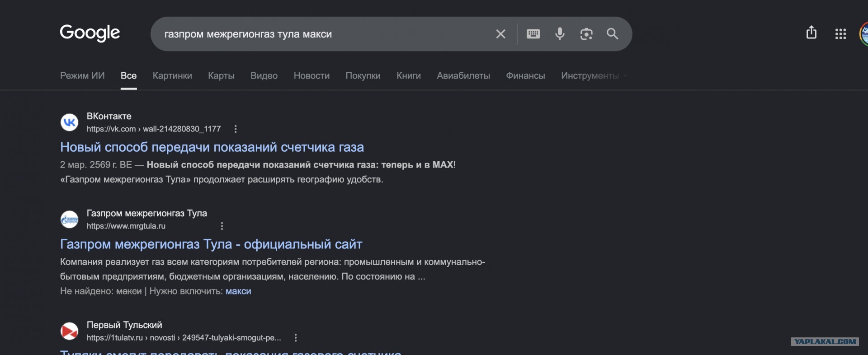Open 'Газпром межрегионгаз Тула - официальный сайт' link

[x=211, y=244]
